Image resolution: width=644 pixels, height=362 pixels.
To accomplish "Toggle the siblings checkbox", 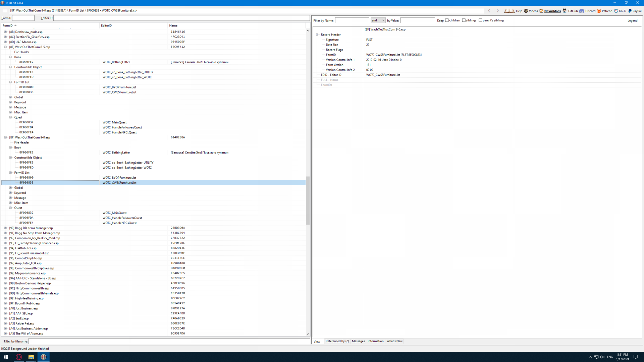I will tap(464, 20).
